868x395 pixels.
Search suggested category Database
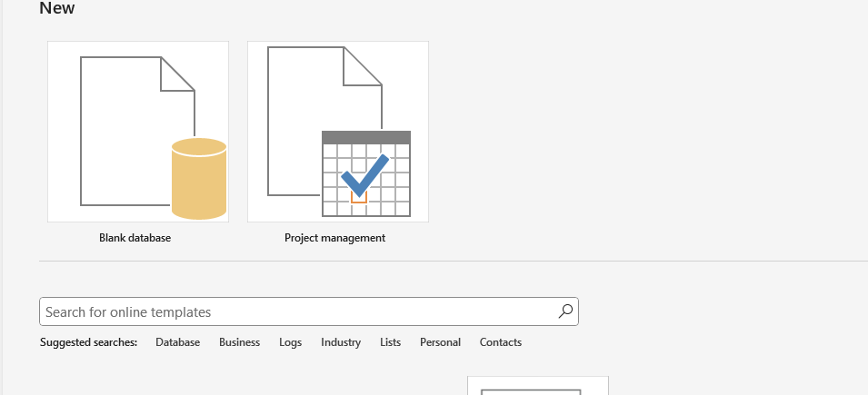178,342
